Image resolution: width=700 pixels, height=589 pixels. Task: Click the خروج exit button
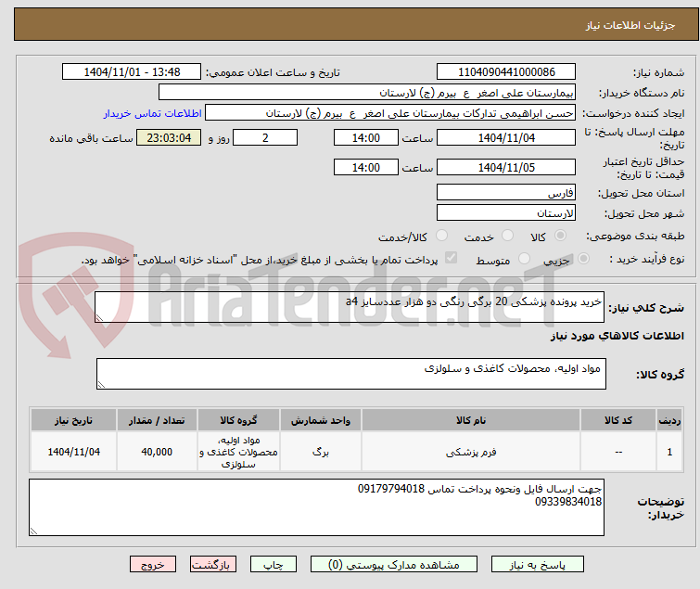[x=153, y=564]
